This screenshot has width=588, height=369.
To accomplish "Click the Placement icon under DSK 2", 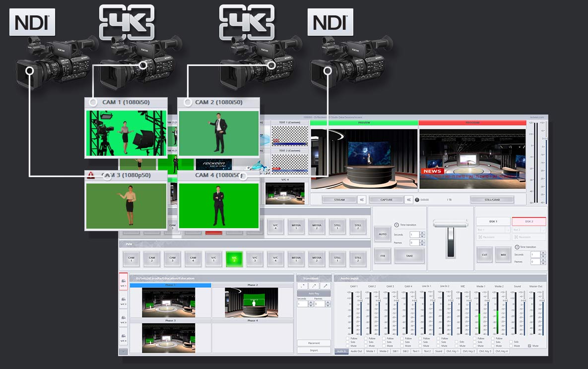I will (x=516, y=237).
